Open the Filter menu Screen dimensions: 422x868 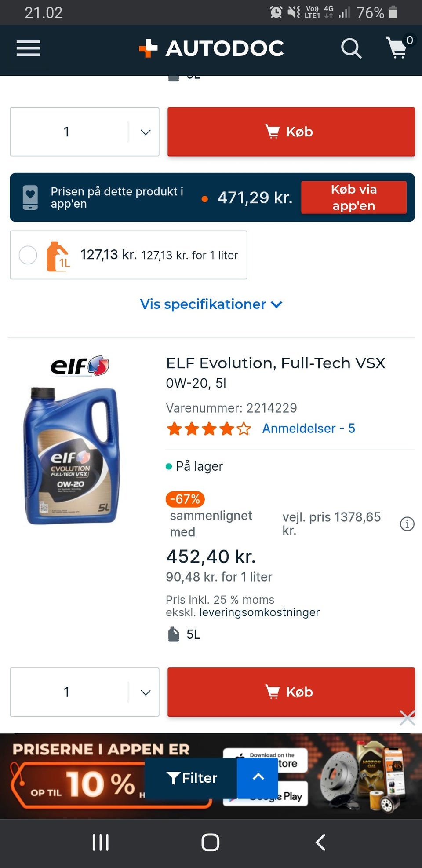tap(191, 778)
